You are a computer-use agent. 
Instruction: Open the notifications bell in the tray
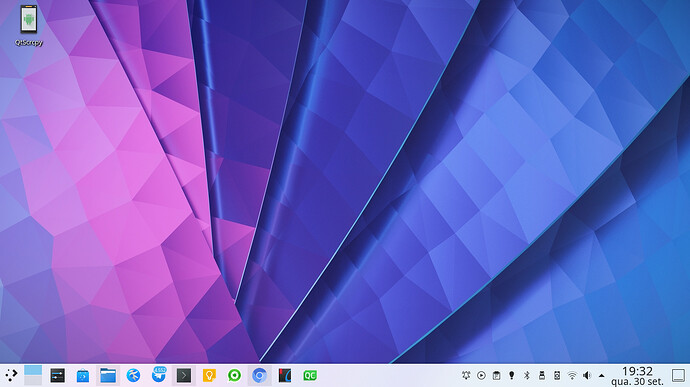pos(466,376)
